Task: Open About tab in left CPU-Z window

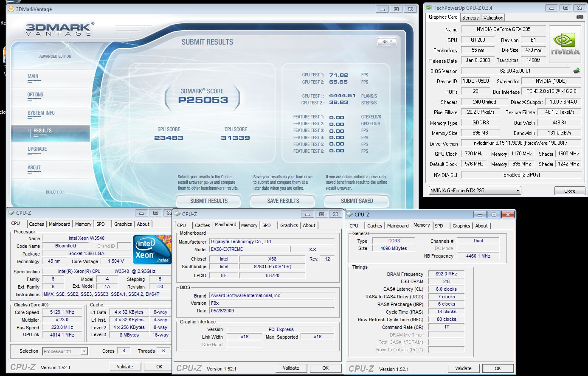Action: tap(143, 224)
